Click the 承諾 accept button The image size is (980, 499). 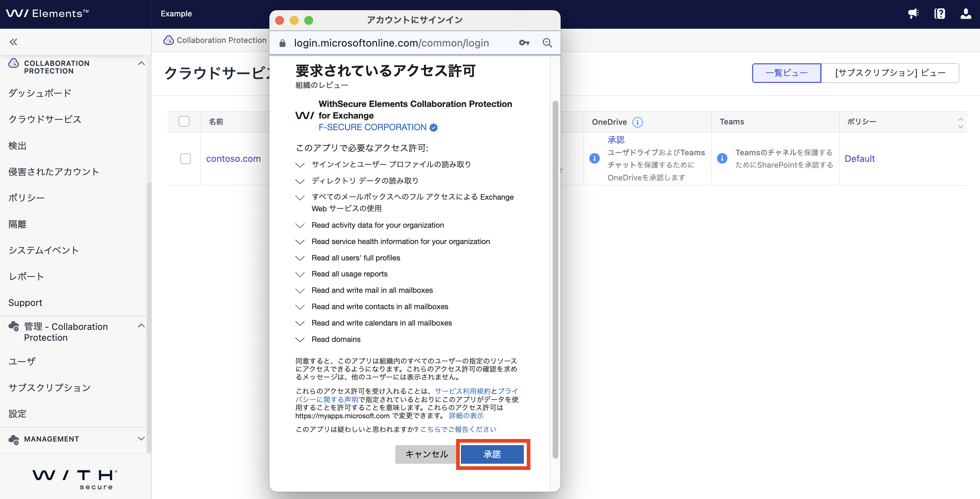pos(492,455)
